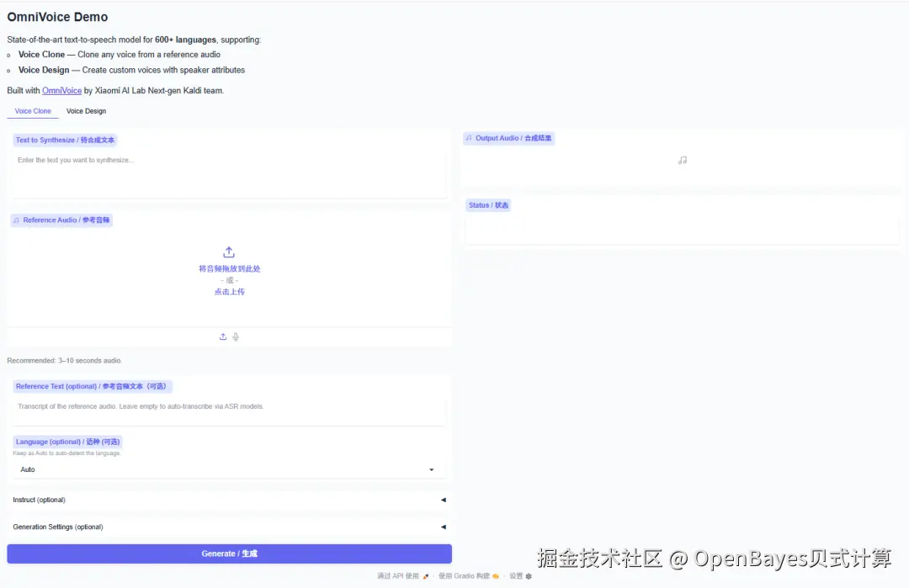This screenshot has height=588, width=909.
Task: Open the 使用 Gradio 构建 footer link
Action: click(x=464, y=576)
